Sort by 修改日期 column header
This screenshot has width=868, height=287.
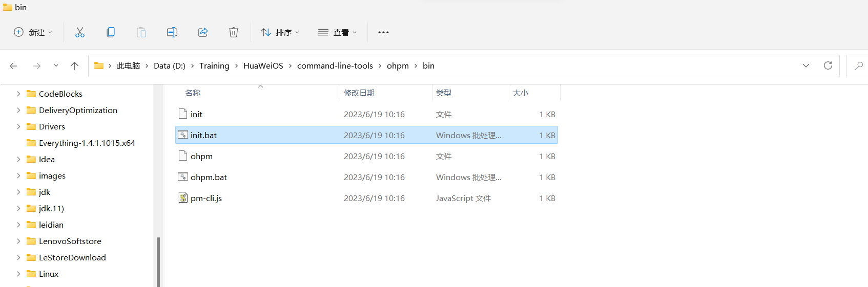(x=359, y=93)
